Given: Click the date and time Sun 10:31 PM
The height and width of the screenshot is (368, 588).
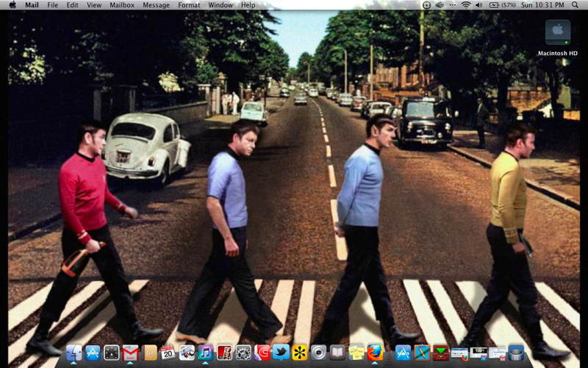Looking at the screenshot, I should click(542, 5).
